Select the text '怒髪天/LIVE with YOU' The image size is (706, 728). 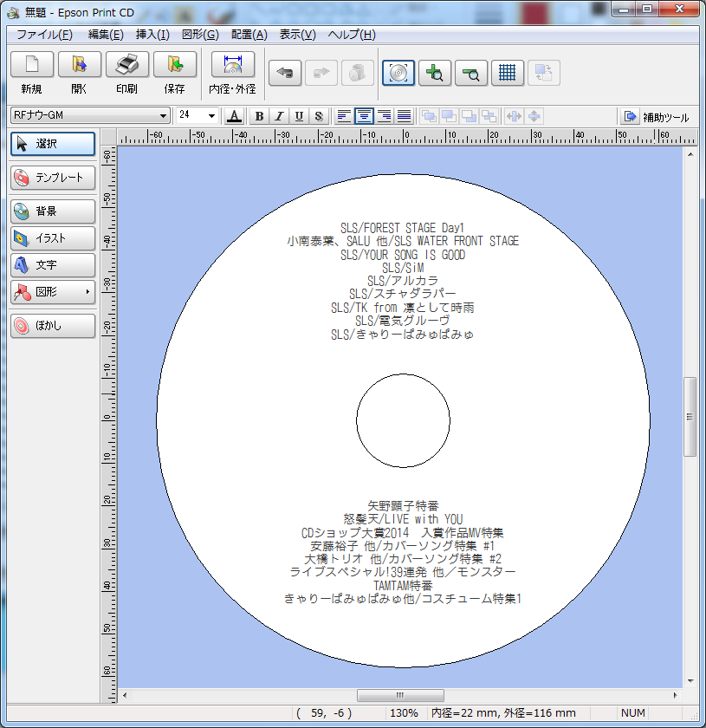click(403, 518)
